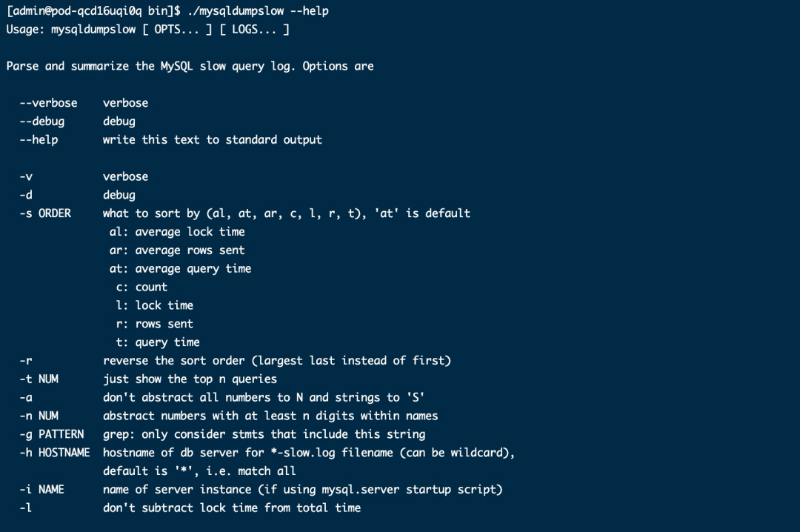The width and height of the screenshot is (800, 532).
Task: Click the -g PATTERN option
Action: 52,434
